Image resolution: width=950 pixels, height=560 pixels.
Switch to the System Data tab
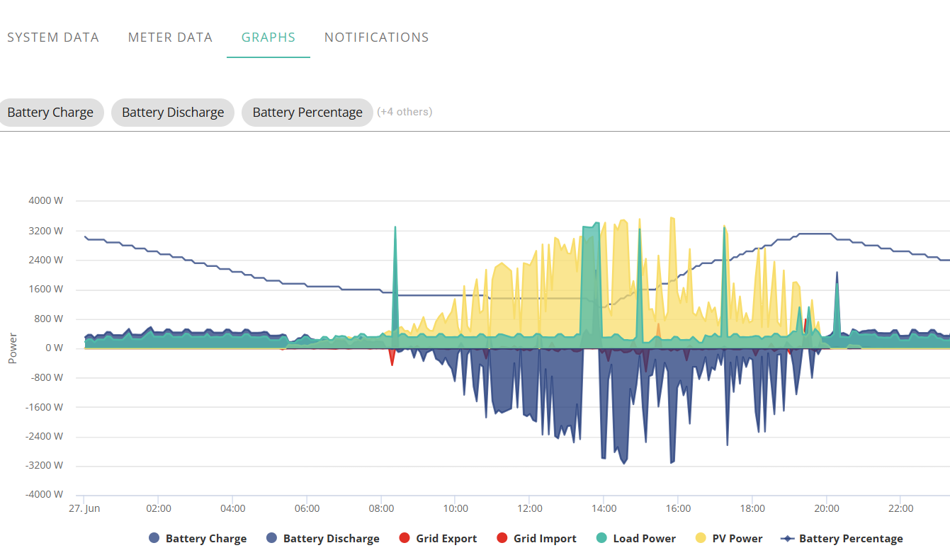[x=53, y=38]
